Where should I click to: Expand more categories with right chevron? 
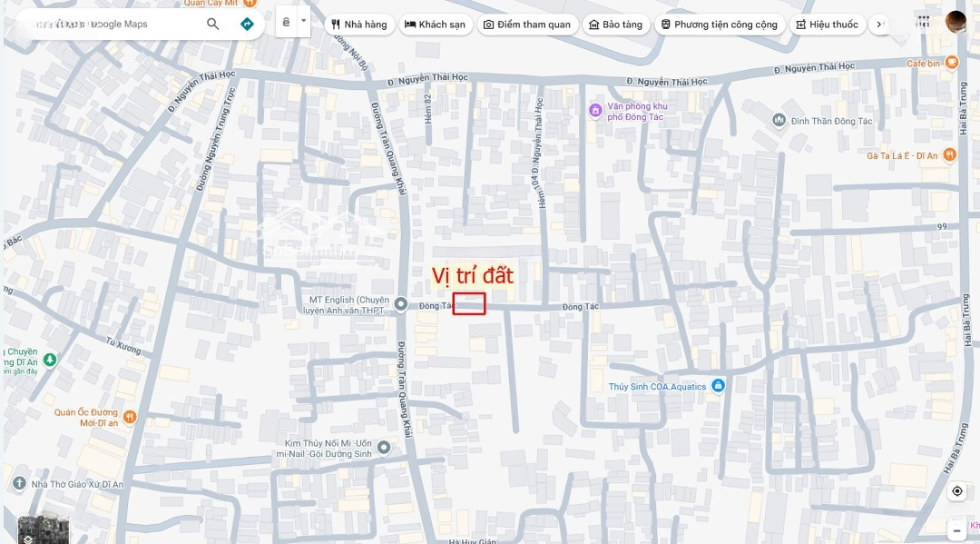pos(879,25)
